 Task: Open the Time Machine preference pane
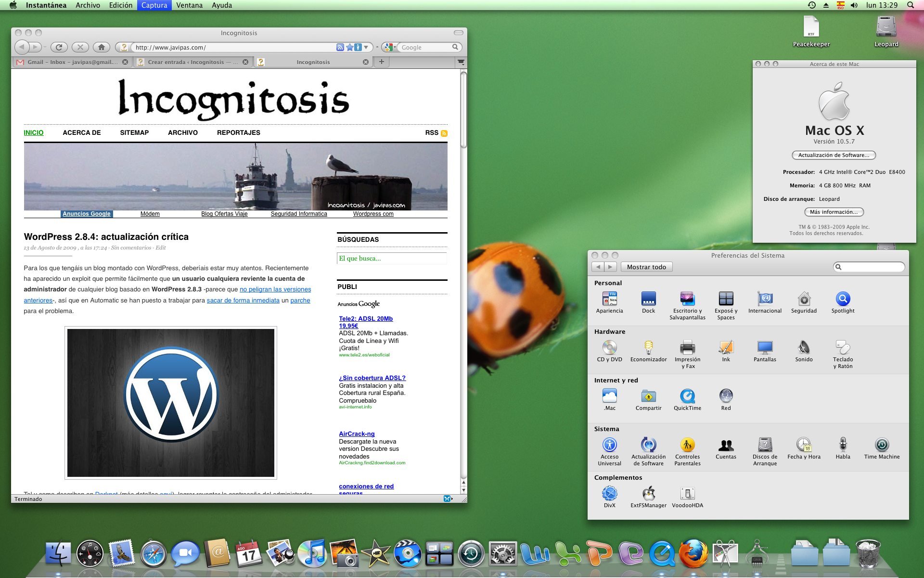[881, 445]
